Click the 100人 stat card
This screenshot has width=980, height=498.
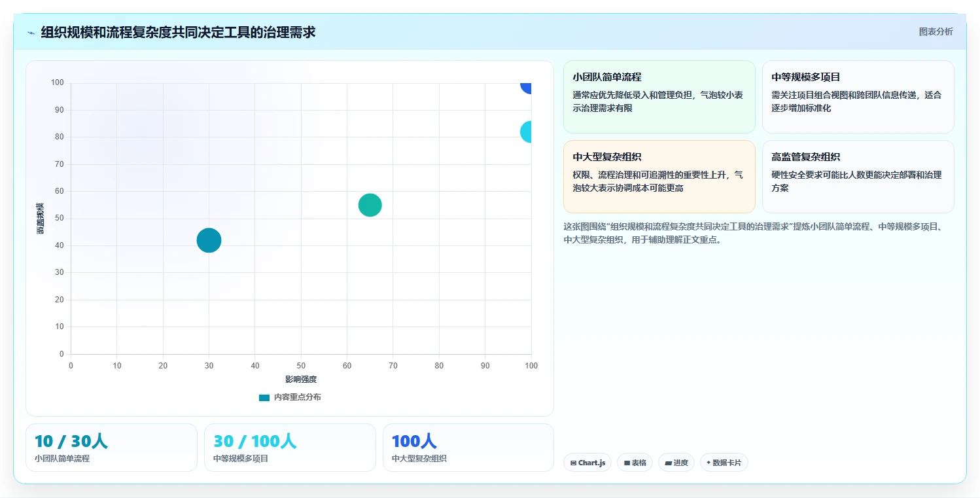[x=468, y=448]
